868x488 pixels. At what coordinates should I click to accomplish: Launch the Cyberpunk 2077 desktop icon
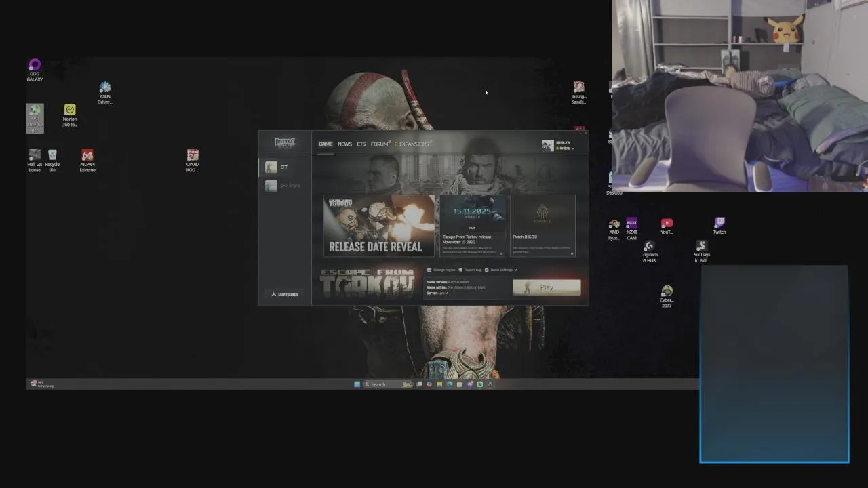coord(667,297)
